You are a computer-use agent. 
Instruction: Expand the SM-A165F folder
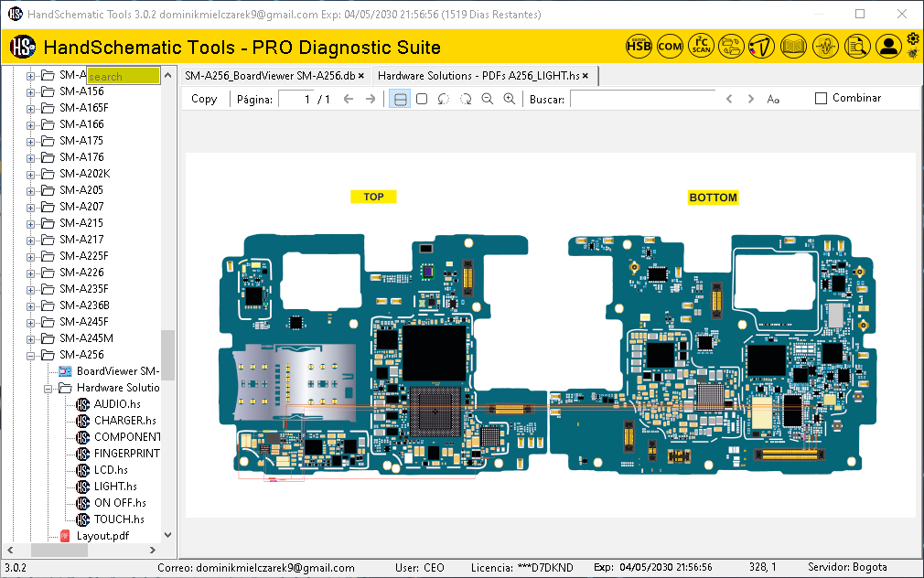pos(30,109)
